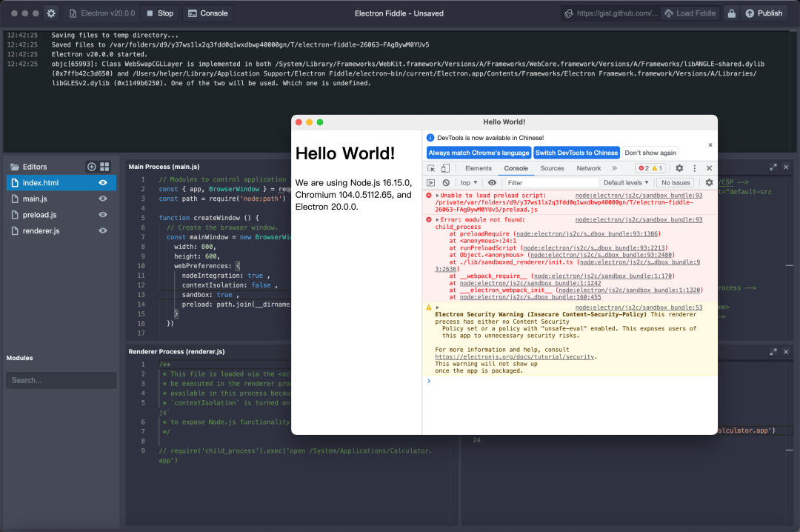Click the No Issues button
The width and height of the screenshot is (800, 532).
point(676,183)
